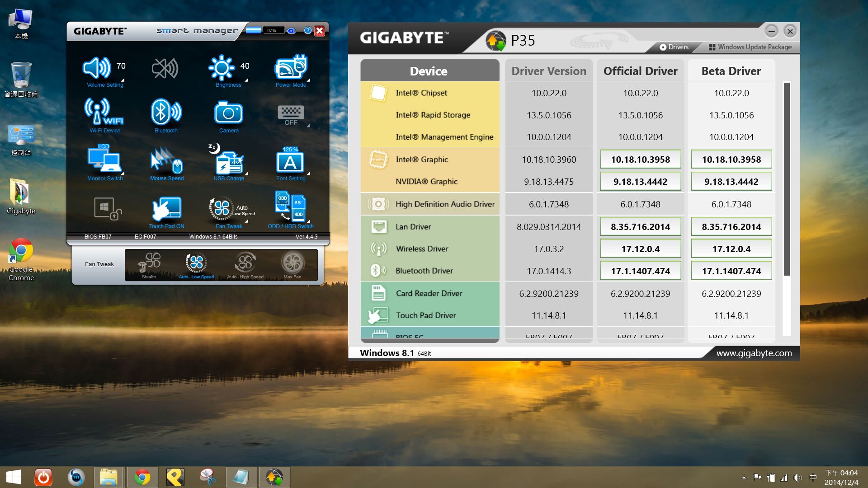Image resolution: width=868 pixels, height=488 pixels.
Task: Click the keyboard backlight OFF icon
Action: point(291,115)
